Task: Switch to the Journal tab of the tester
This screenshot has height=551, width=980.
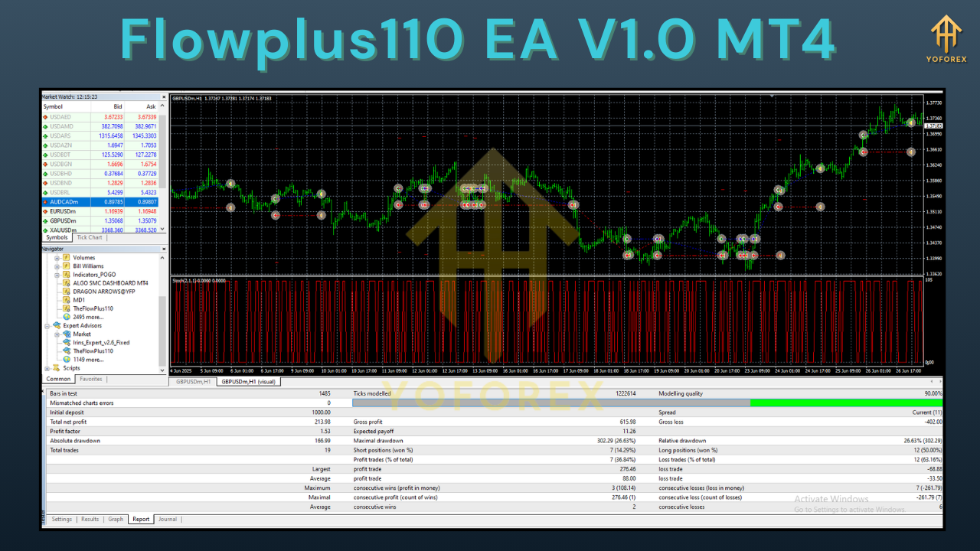Action: [167, 519]
